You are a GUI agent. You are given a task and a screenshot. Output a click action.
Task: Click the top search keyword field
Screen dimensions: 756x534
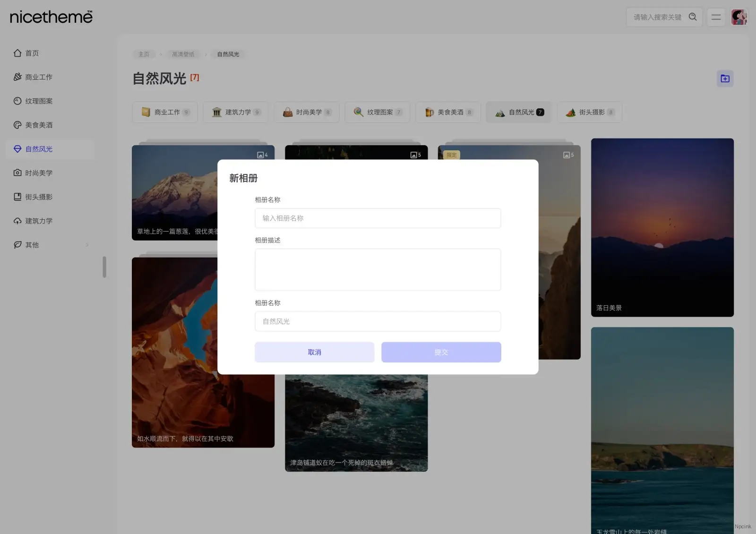[x=658, y=17]
